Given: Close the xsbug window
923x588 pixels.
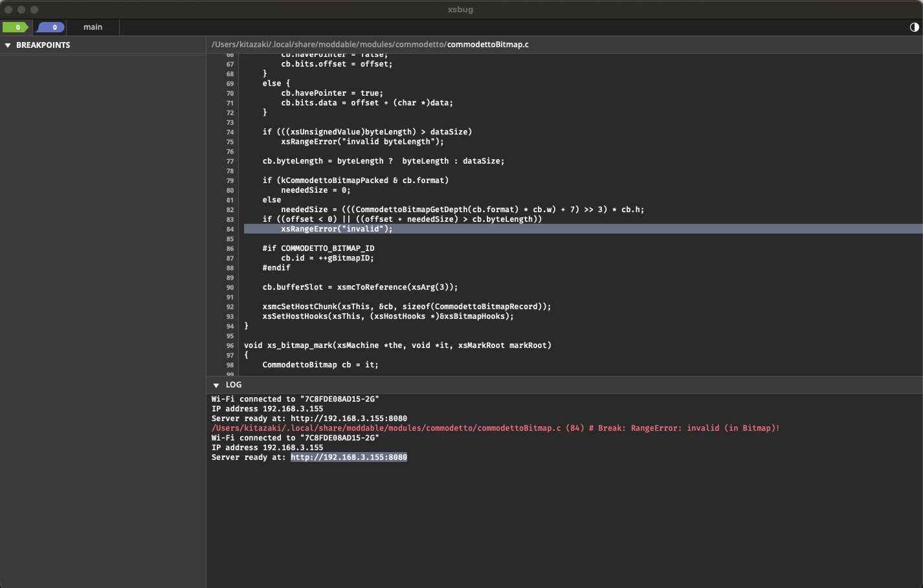Looking at the screenshot, I should click(8, 10).
